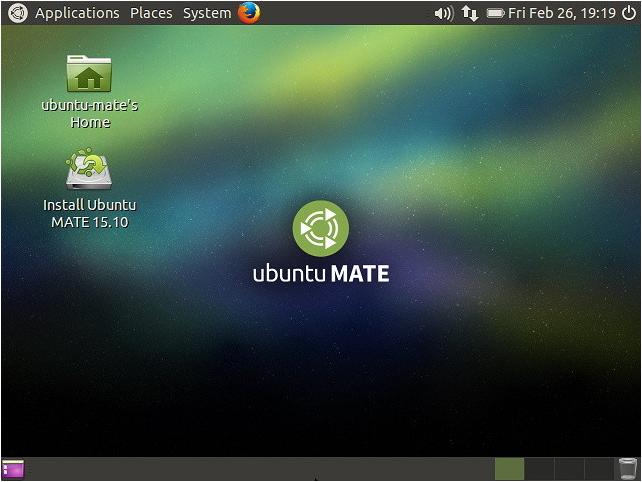642x482 pixels.
Task: Select ubuntu-mate's Home folder icon
Action: [89, 74]
